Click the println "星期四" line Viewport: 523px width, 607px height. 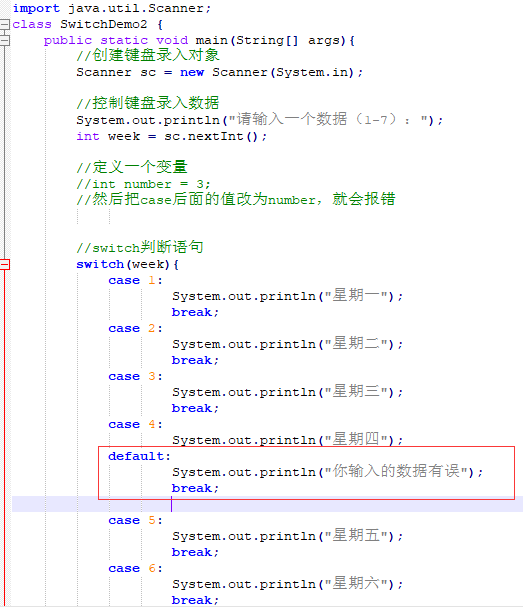287,440
